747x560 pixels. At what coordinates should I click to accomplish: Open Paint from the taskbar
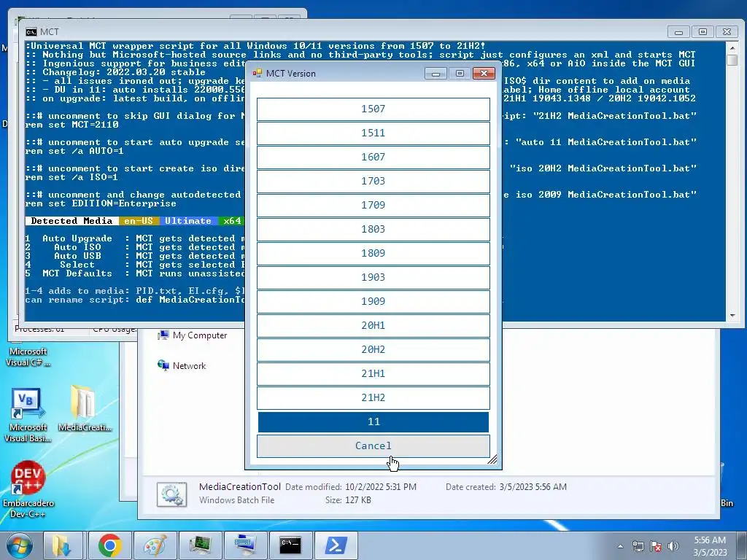[x=155, y=545]
